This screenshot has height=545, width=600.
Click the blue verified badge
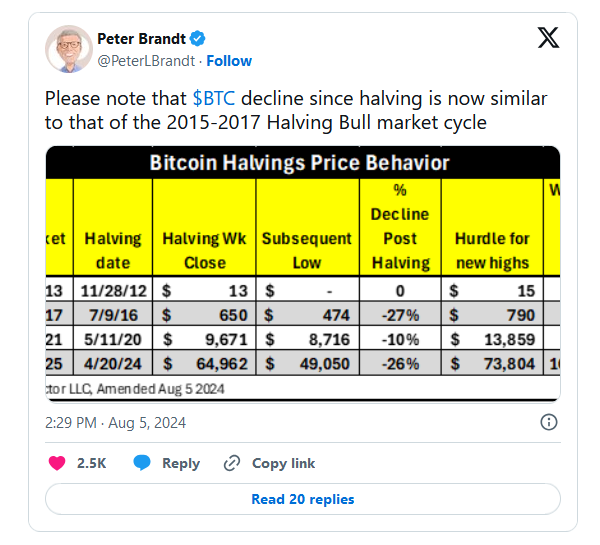198,39
